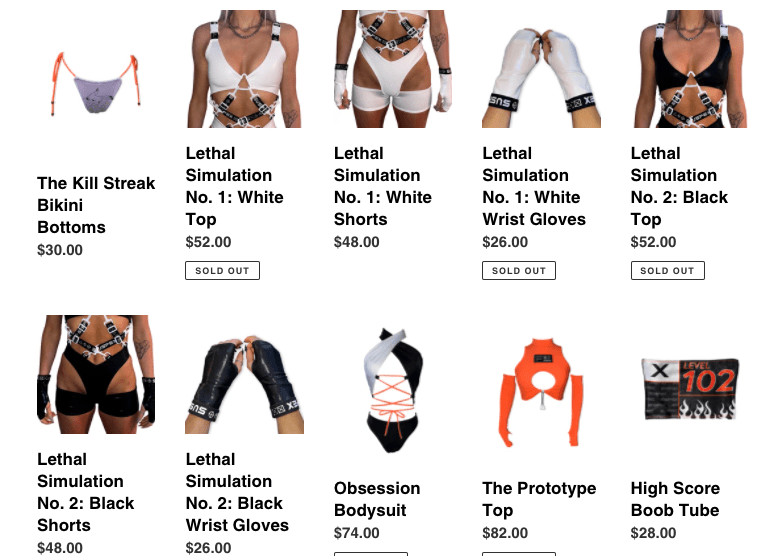This screenshot has height=556, width=765.
Task: View the Lethal Simulation No. 1: White Shorts photo
Action: (393, 69)
